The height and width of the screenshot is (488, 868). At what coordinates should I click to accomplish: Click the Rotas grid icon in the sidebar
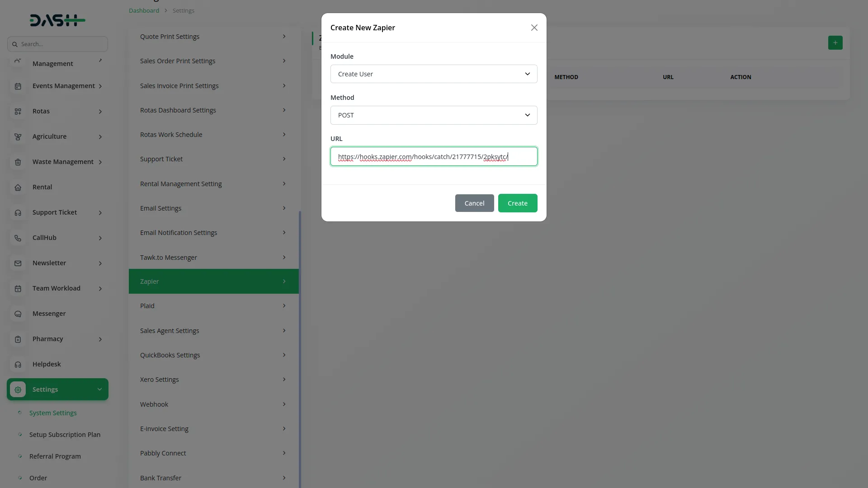(x=18, y=111)
